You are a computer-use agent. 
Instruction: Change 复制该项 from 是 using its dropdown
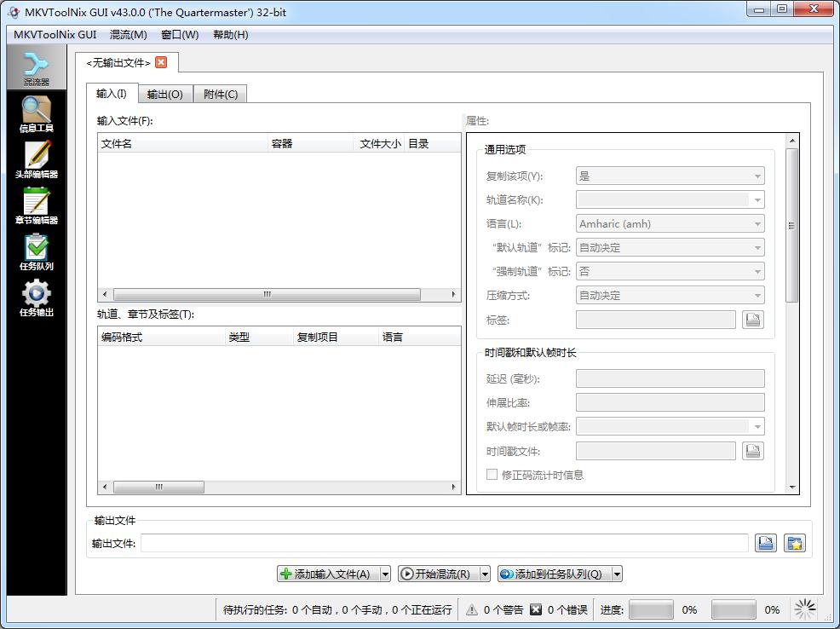point(670,176)
